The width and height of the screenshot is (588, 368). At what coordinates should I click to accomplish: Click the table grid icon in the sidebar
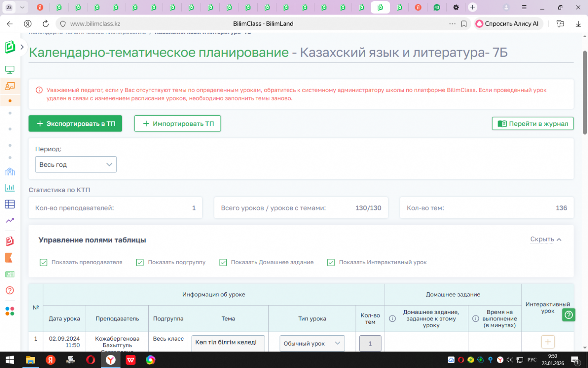pyautogui.click(x=9, y=204)
